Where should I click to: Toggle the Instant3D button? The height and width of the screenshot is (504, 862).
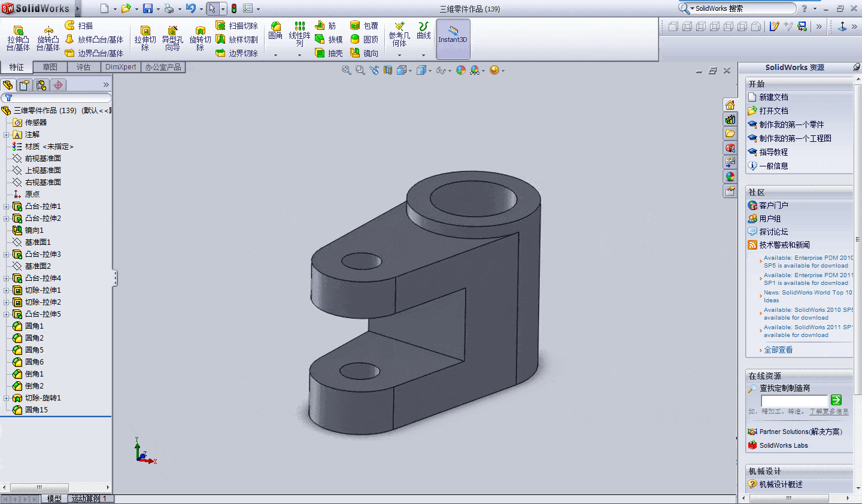pos(453,39)
